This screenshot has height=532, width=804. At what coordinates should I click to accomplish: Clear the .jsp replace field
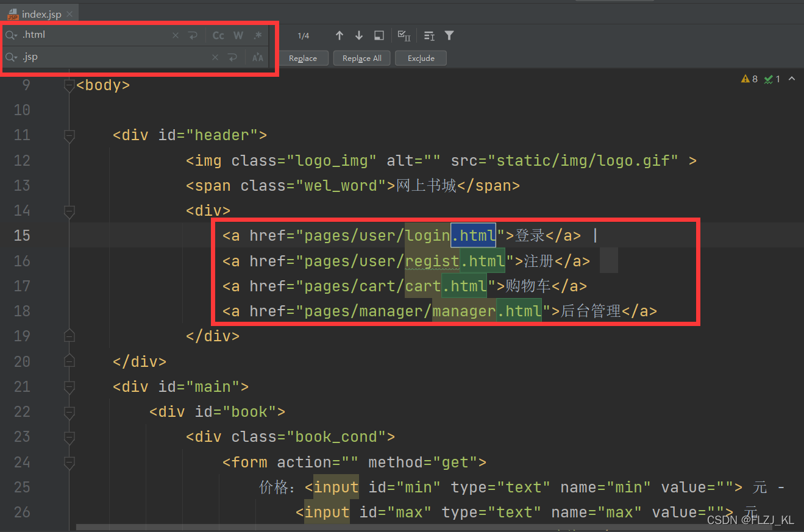pyautogui.click(x=215, y=57)
